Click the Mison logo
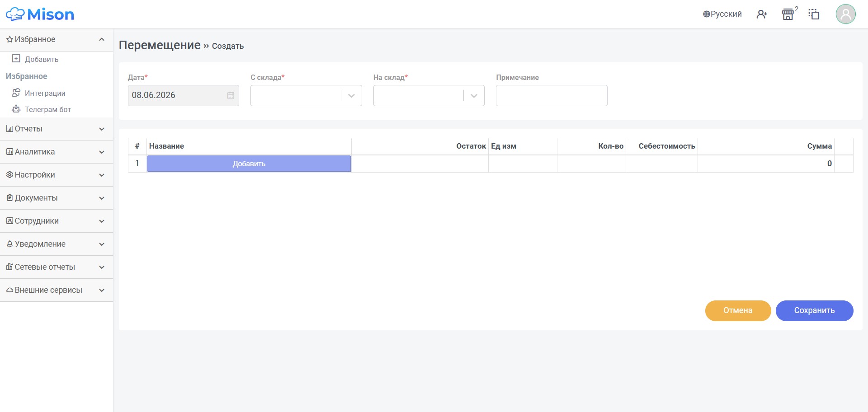 [40, 14]
